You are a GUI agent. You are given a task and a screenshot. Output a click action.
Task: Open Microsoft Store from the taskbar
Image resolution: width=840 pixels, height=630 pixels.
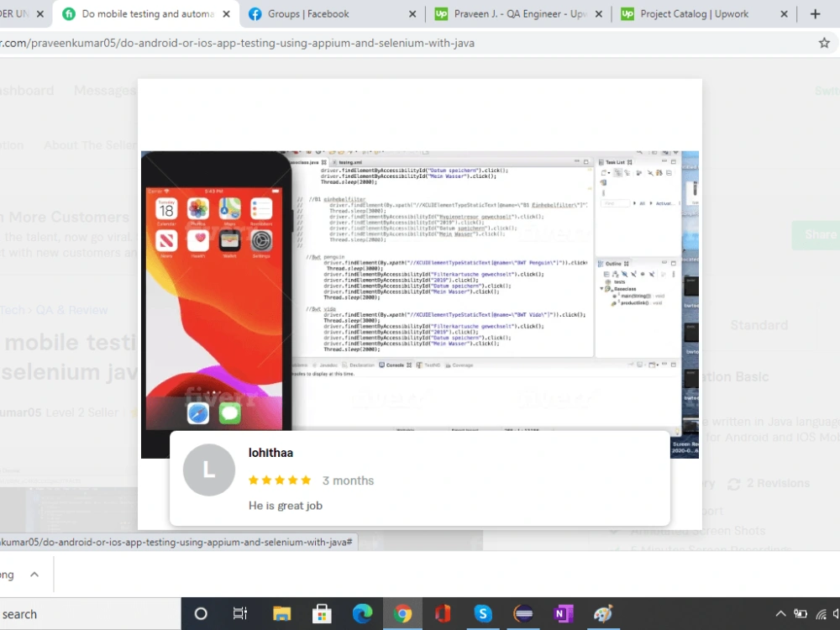click(322, 614)
